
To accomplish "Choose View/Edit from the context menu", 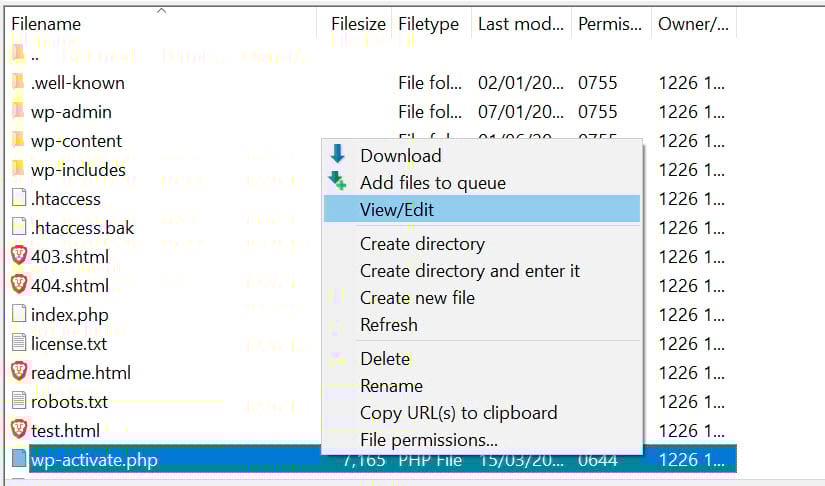I will (397, 210).
